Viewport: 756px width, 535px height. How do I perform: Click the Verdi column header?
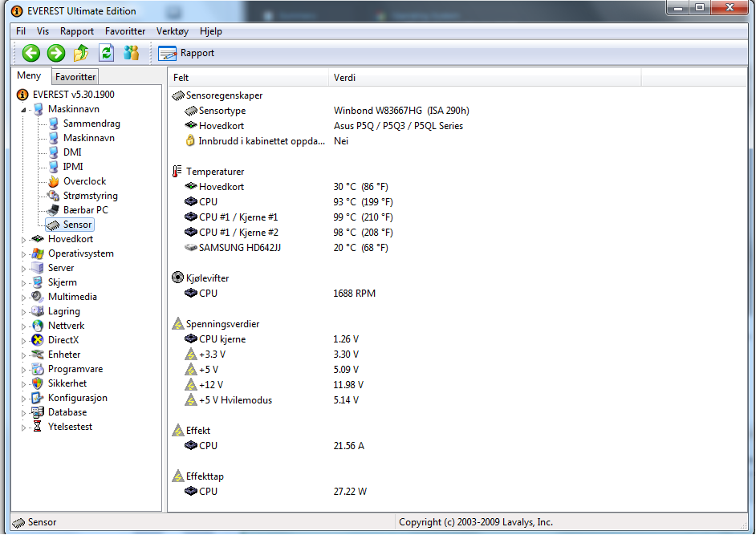[x=485, y=78]
